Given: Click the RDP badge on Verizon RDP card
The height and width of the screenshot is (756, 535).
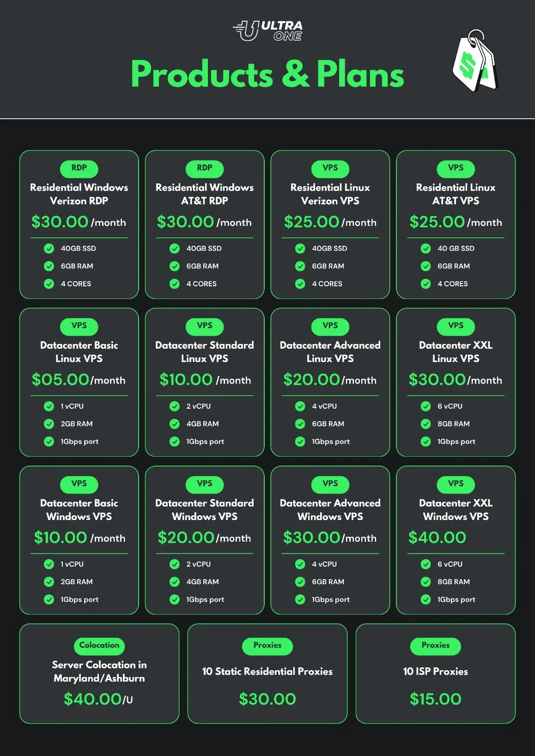Looking at the screenshot, I should click(79, 169).
